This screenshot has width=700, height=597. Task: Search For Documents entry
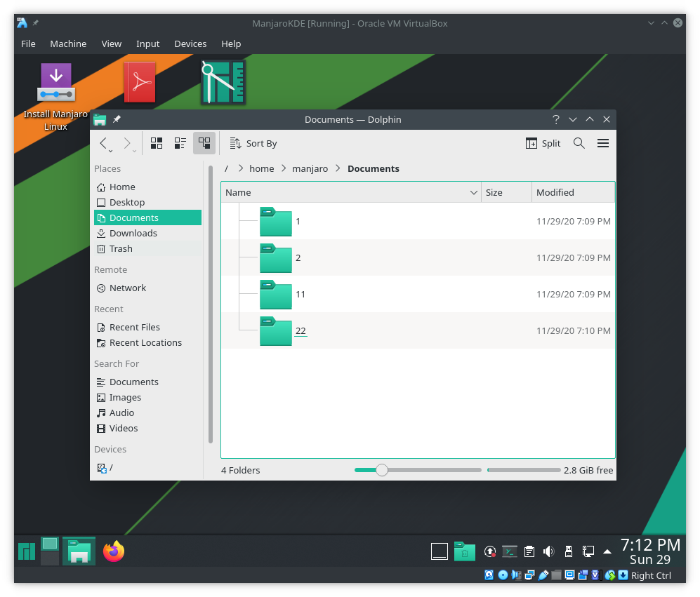point(147,382)
